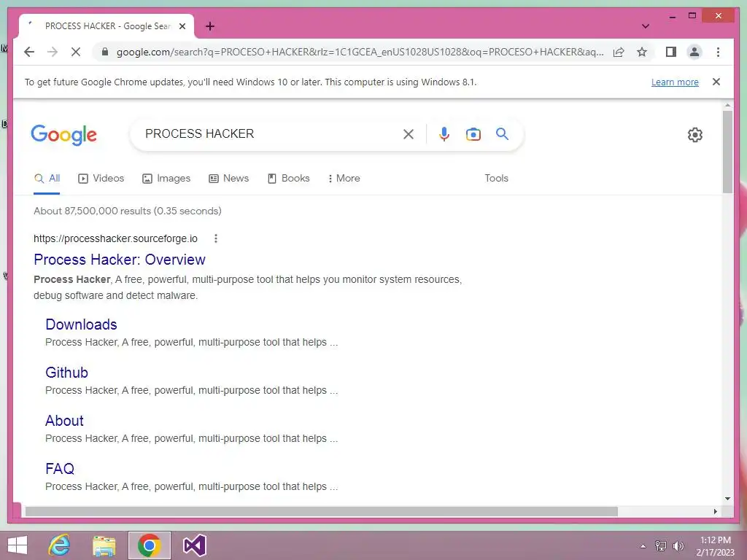Expand the tab search dropdown arrow

(x=645, y=26)
